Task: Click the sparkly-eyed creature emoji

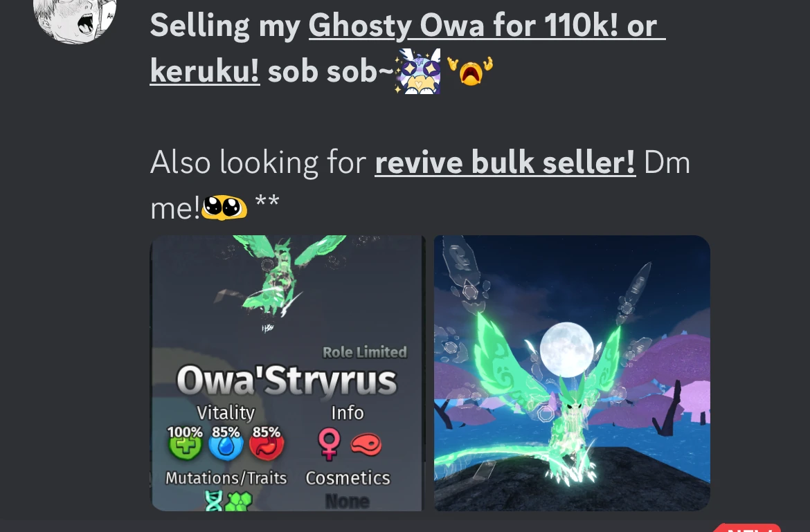Action: coord(418,72)
